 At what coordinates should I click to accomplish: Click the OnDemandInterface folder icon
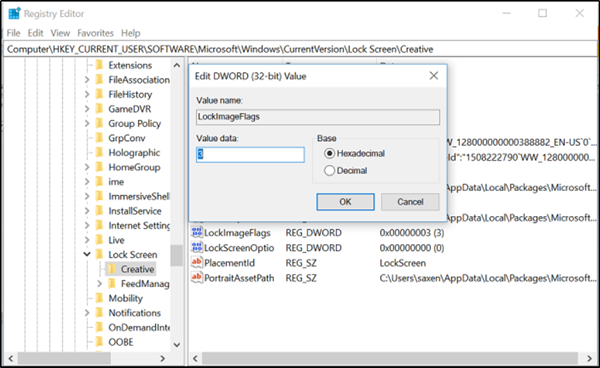pyautogui.click(x=99, y=327)
